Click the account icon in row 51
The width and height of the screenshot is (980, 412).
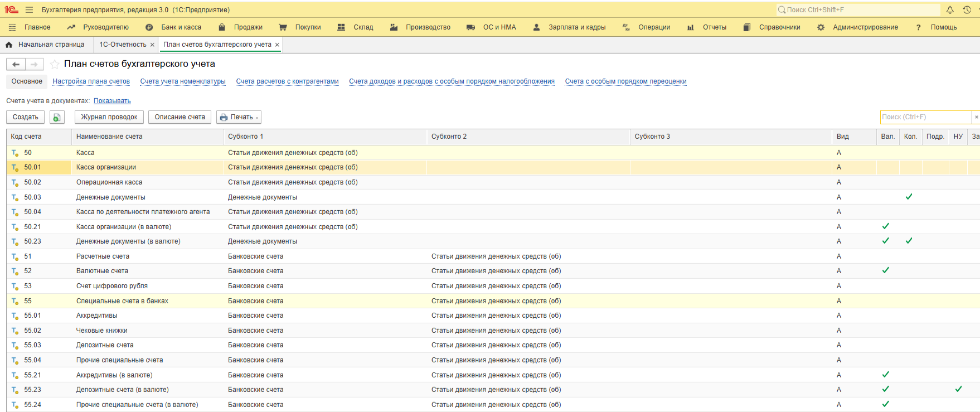[15, 256]
